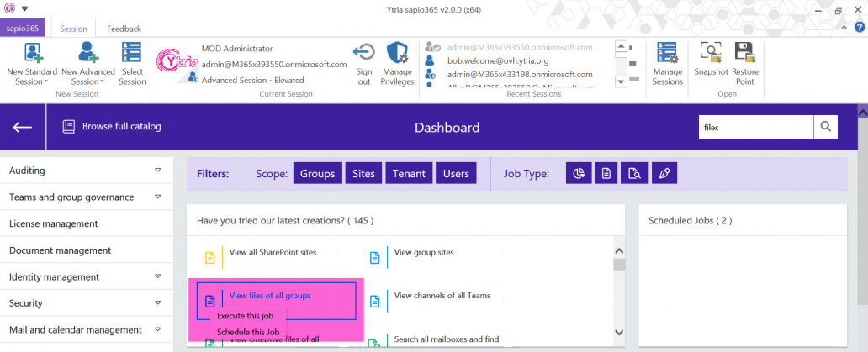
Task: Open the New Advanced Session button
Action: coord(88,64)
